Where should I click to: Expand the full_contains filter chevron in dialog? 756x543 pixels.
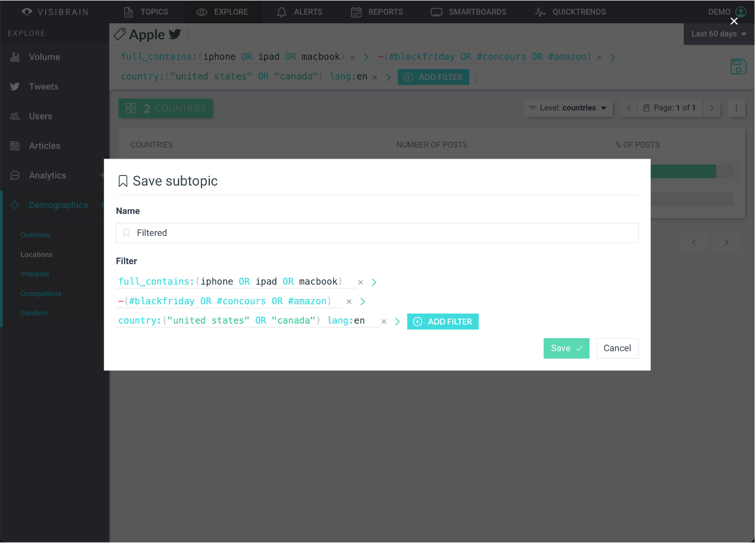pyautogui.click(x=374, y=282)
